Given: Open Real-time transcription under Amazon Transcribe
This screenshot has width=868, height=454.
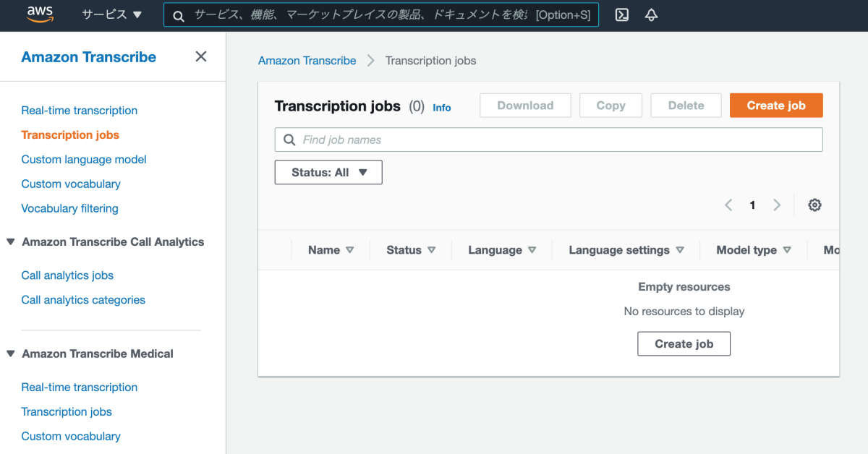Looking at the screenshot, I should 79,110.
